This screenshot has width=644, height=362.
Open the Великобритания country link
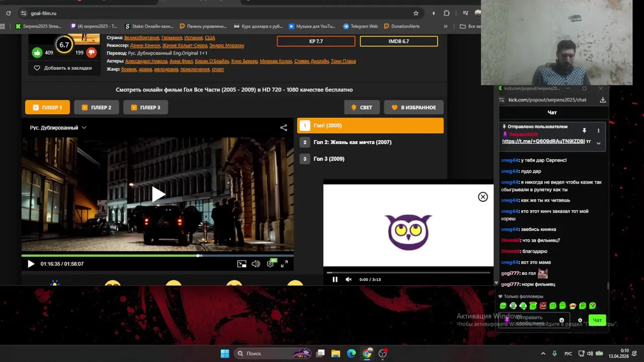tap(142, 38)
